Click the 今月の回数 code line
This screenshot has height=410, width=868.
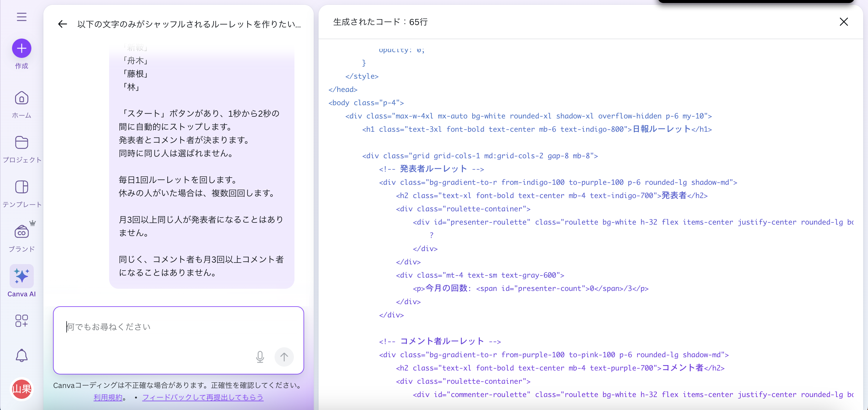pos(531,288)
